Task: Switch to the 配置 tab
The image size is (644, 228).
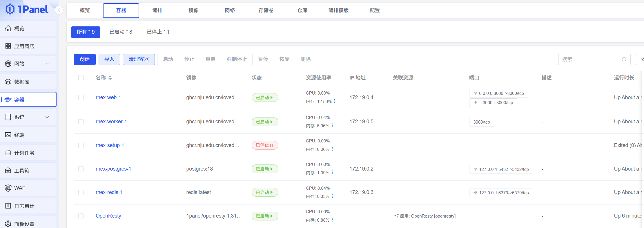Action: (x=375, y=10)
